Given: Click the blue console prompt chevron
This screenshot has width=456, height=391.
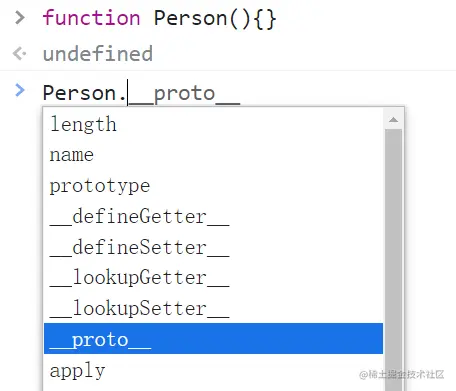Looking at the screenshot, I should (x=20, y=90).
